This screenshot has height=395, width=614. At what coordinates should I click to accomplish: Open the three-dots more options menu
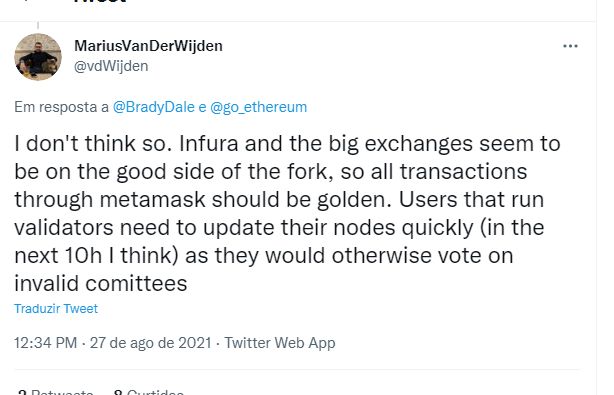(570, 46)
